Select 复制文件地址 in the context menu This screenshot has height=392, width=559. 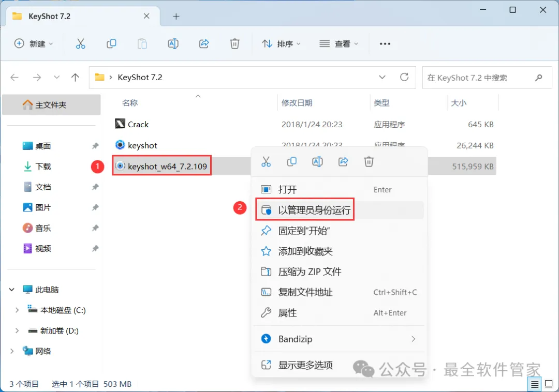coord(339,292)
